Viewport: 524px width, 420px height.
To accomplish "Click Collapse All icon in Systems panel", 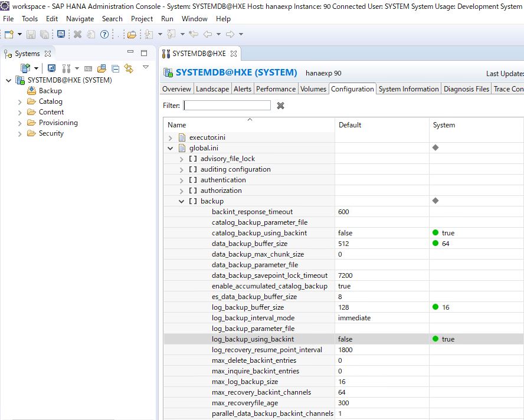I will [x=116, y=68].
